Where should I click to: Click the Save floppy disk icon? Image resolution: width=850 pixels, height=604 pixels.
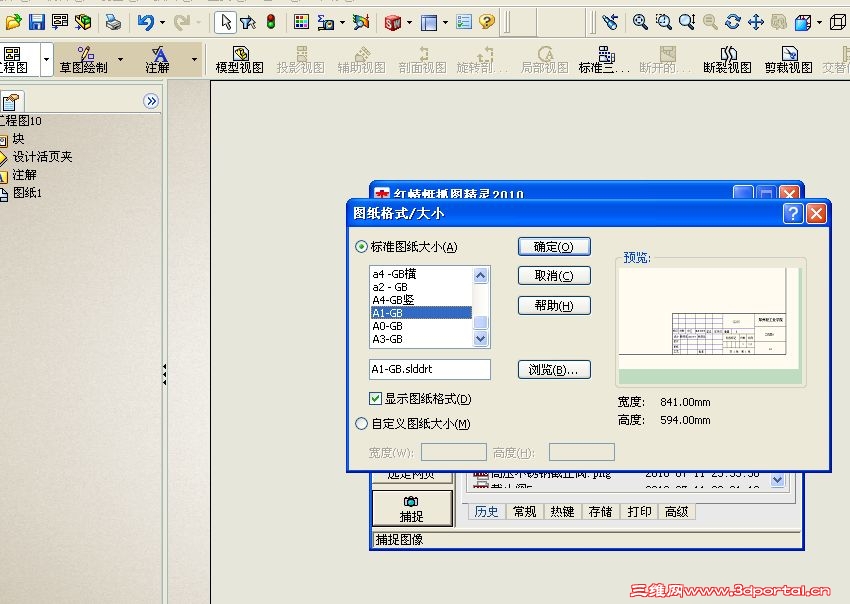(36, 22)
